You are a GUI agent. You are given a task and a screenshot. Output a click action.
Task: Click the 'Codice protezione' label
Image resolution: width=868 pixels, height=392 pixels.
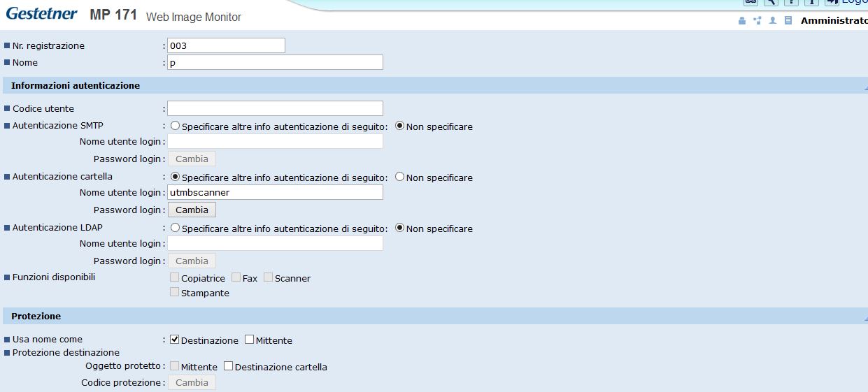(122, 382)
